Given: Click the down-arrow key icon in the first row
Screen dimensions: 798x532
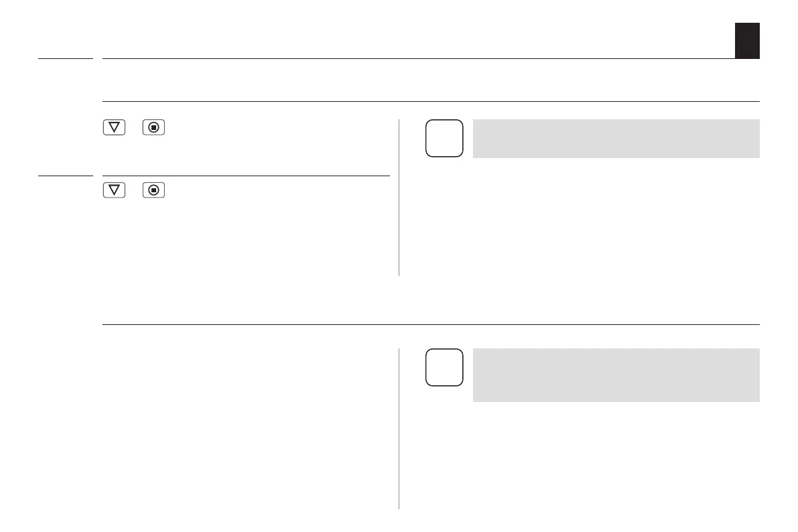Looking at the screenshot, I should 115,128.
